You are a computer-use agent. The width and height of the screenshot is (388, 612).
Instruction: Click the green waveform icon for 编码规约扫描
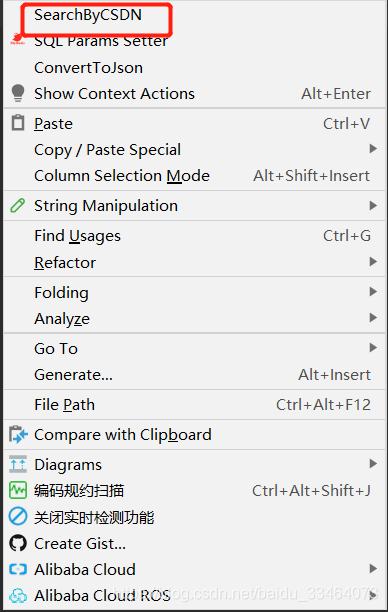[18, 491]
